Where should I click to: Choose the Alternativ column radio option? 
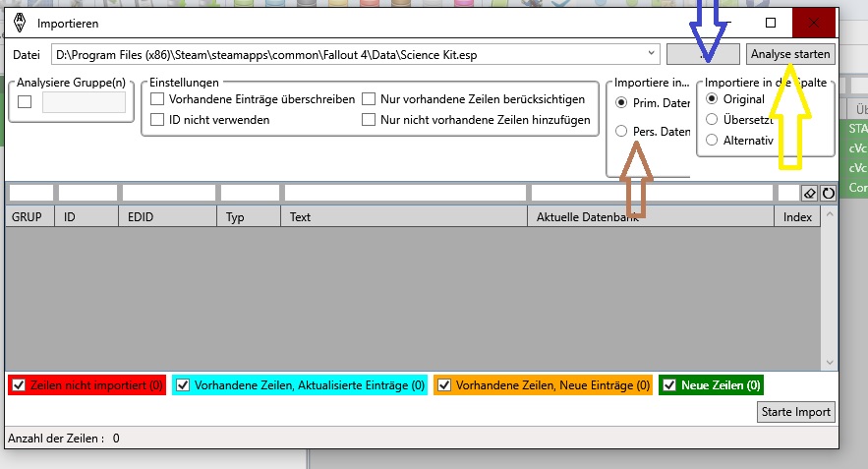pos(713,141)
